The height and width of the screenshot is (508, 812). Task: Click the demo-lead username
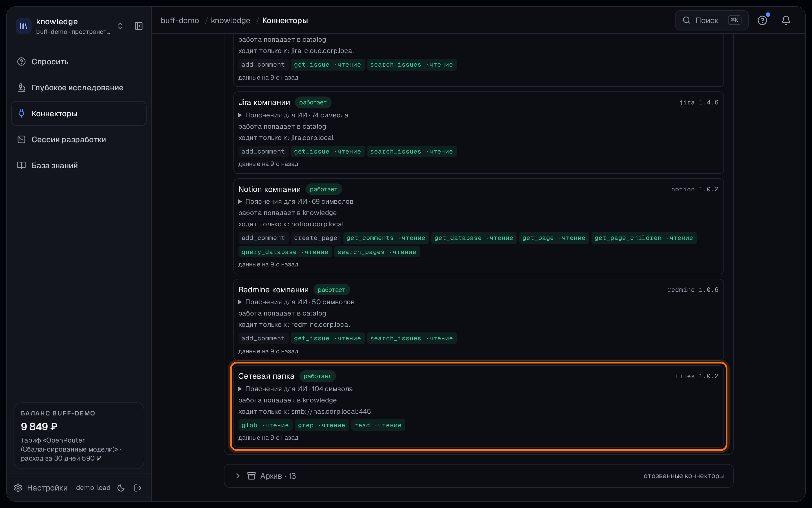pyautogui.click(x=93, y=487)
